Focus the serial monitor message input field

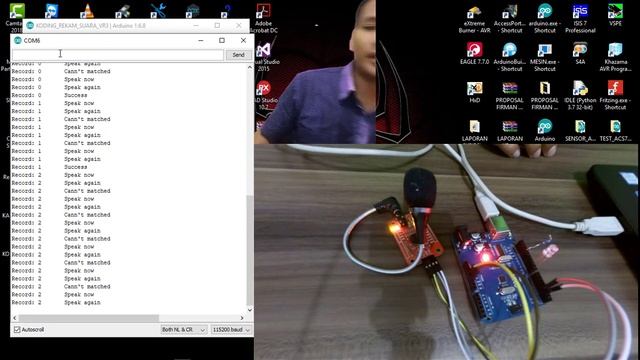[118, 55]
